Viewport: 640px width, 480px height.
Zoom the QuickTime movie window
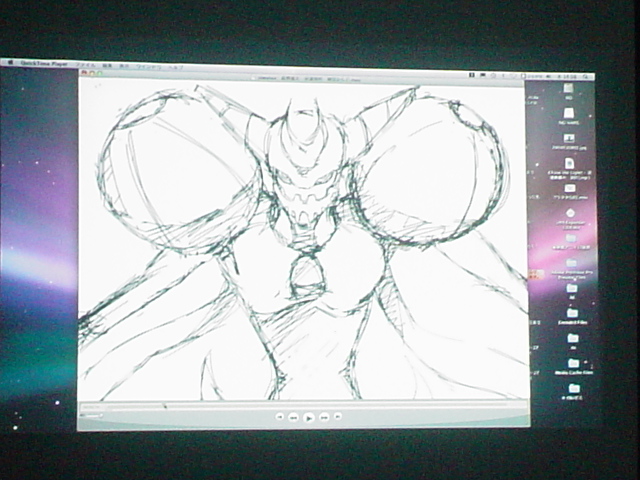pyautogui.click(x=99, y=73)
